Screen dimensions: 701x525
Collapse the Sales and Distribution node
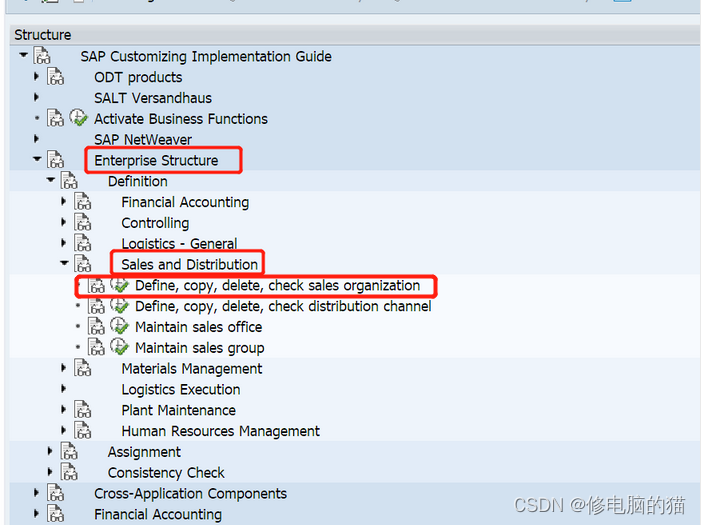pos(64,263)
